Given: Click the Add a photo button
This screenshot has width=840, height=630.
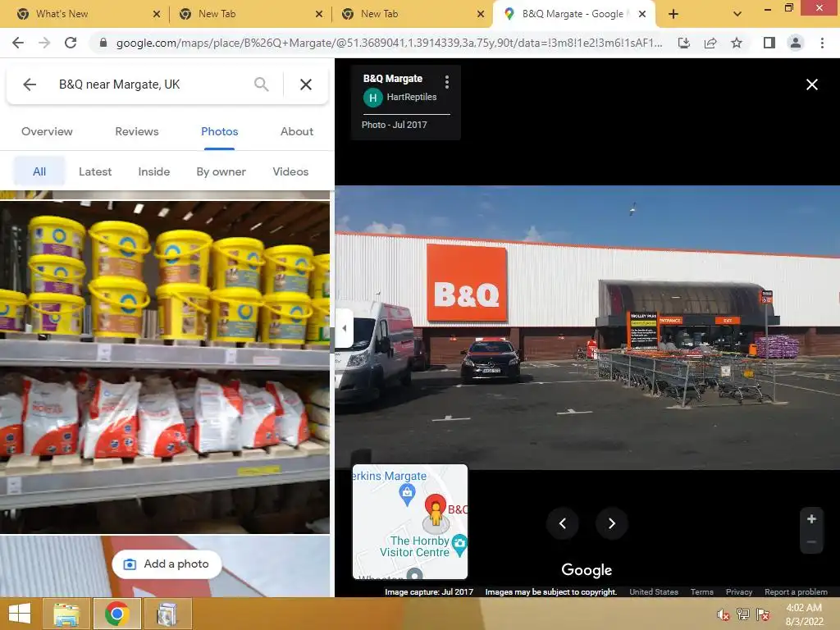Looking at the screenshot, I should [x=167, y=564].
